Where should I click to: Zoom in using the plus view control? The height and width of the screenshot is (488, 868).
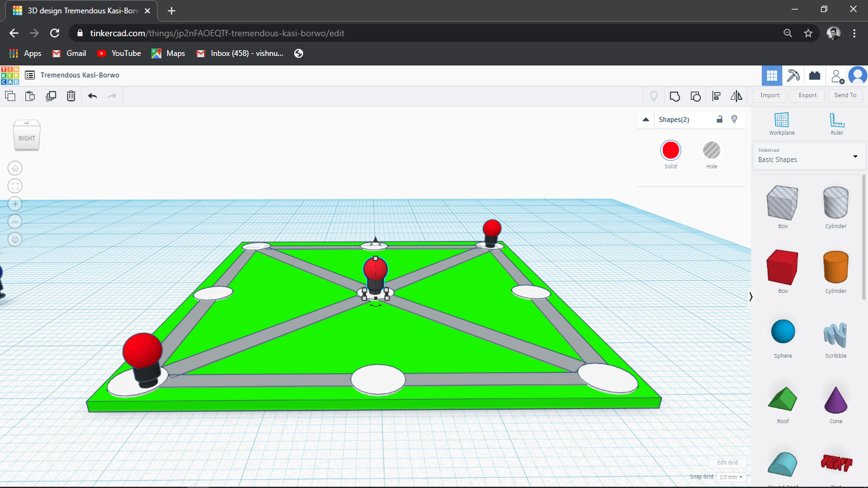pos(15,204)
